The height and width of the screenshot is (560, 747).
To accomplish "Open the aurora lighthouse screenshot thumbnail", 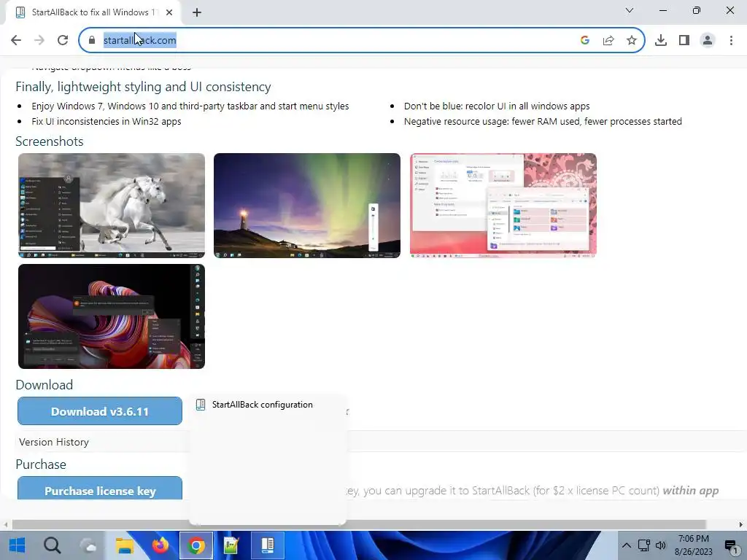I will coord(307,205).
